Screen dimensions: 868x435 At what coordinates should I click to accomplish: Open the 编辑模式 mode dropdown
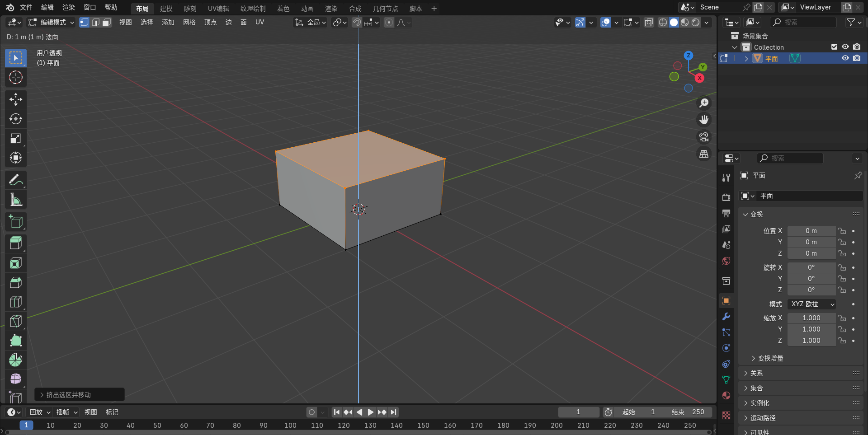(51, 22)
